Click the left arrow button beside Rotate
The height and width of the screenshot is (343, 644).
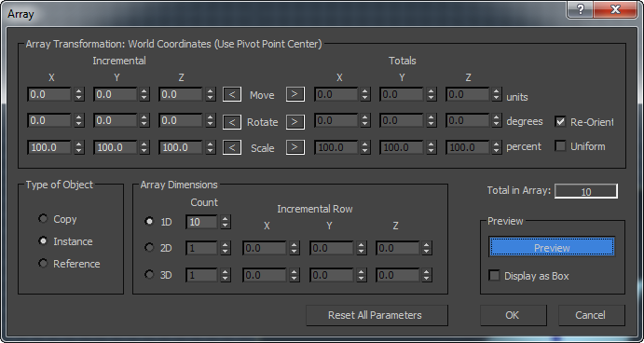(x=232, y=122)
